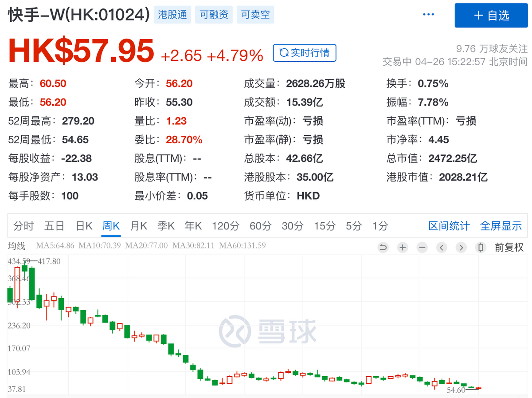
Task: Expand the 均线 moving average settings
Action: coord(17,246)
